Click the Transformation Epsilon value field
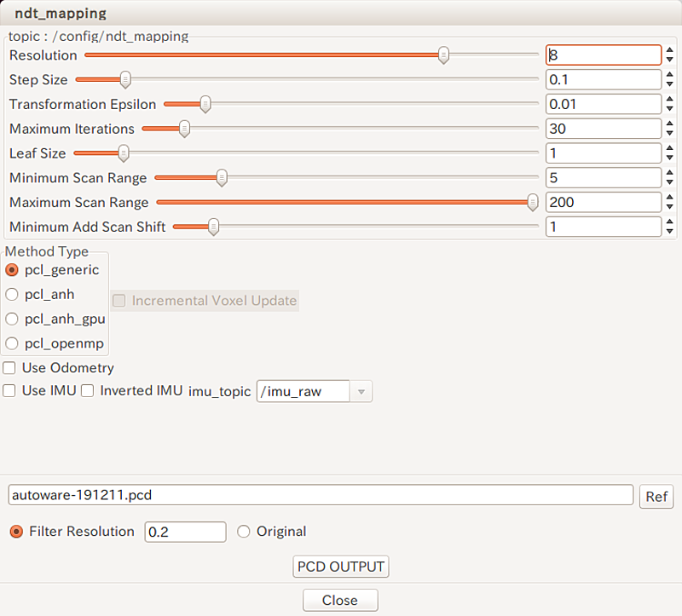Image resolution: width=682 pixels, height=616 pixels. [604, 104]
